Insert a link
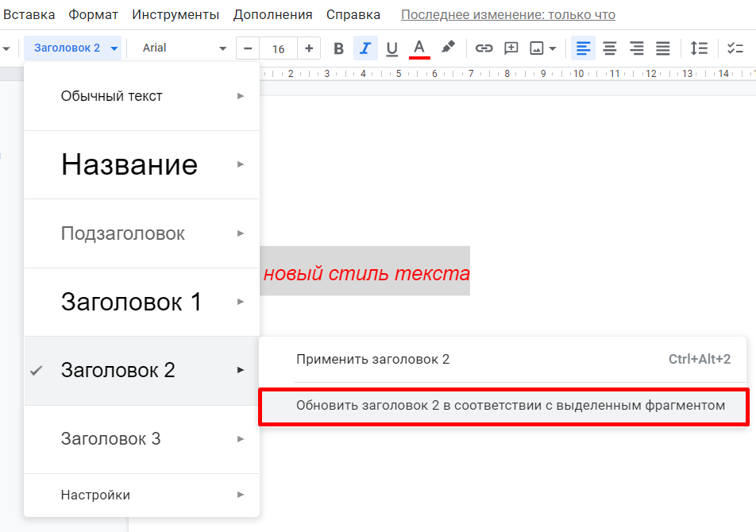Screen dimensions: 756x532 coord(484,48)
